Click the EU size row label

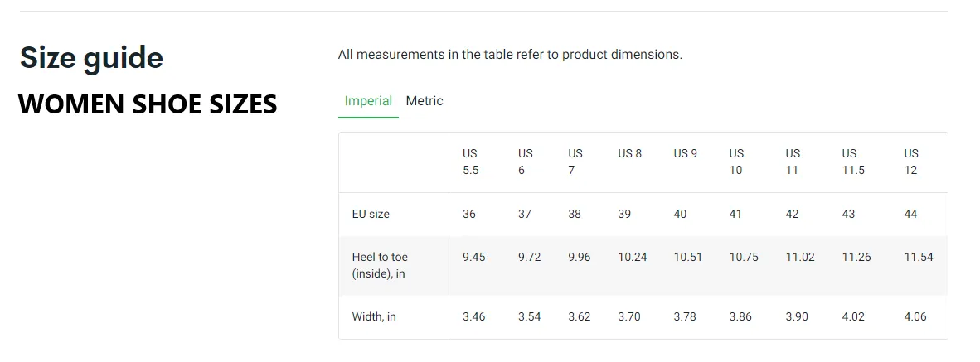coord(371,214)
